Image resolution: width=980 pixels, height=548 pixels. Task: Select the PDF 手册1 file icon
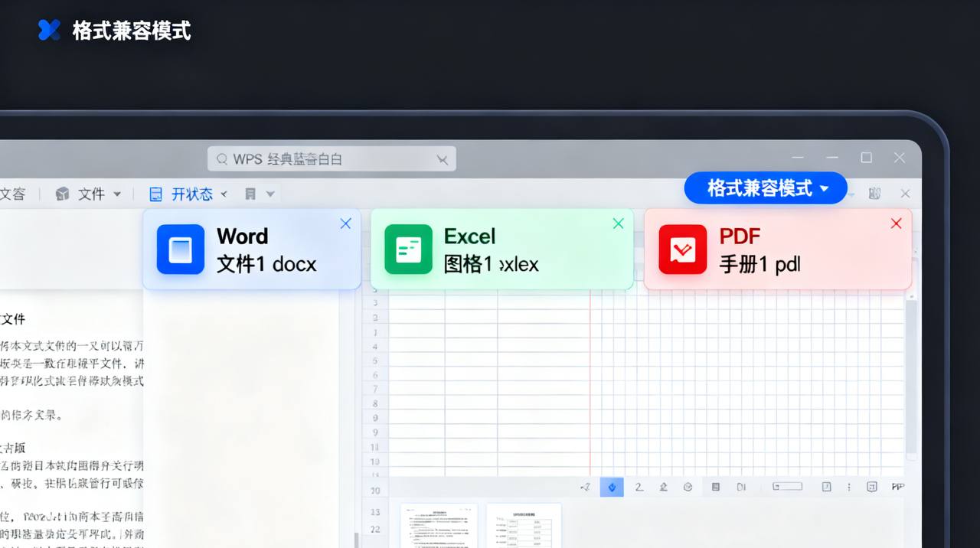pyautogui.click(x=681, y=249)
